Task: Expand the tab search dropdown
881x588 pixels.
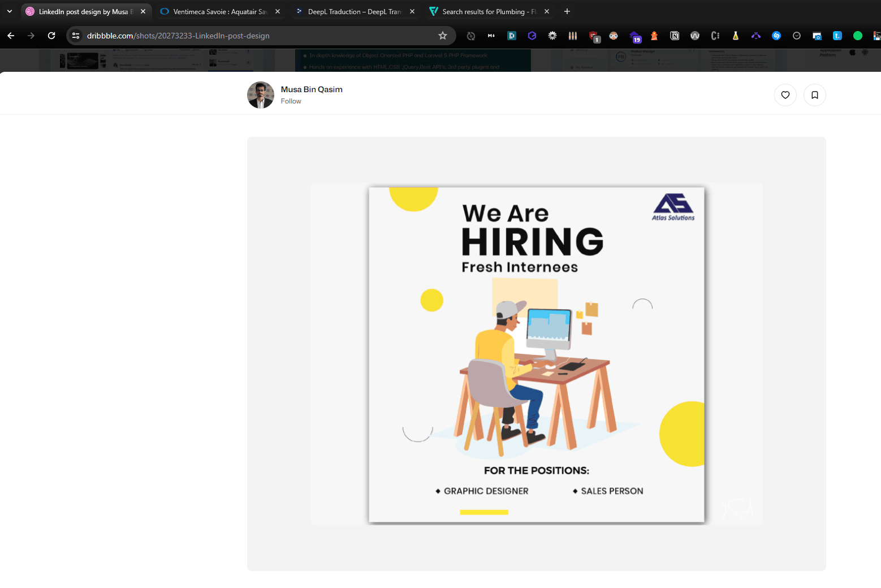Action: tap(10, 11)
